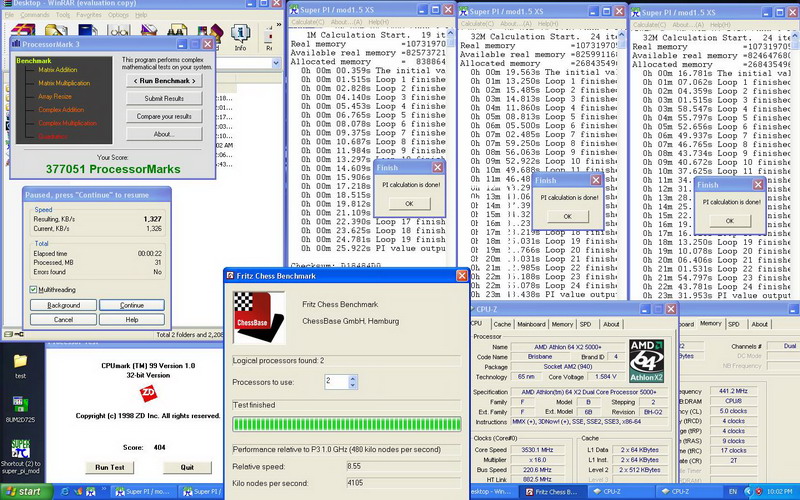Image resolution: width=800 pixels, height=500 pixels.
Task: Expand the quick launch chevron on taskbar
Action: click(x=105, y=489)
